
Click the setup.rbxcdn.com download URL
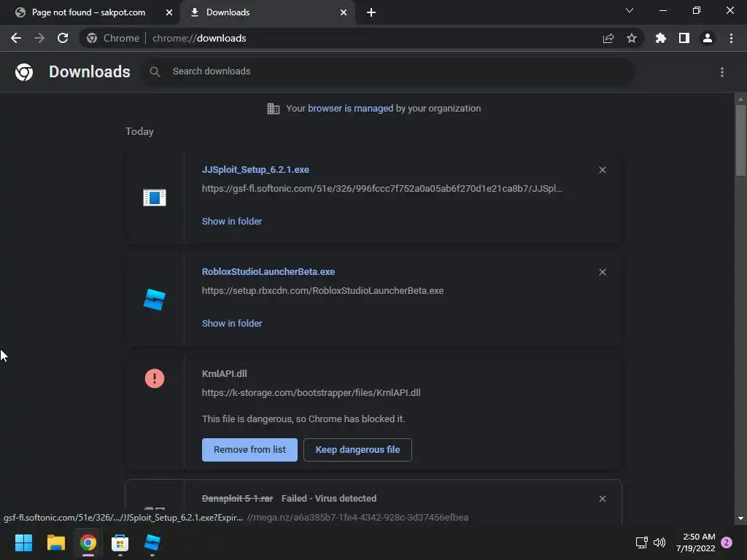pyautogui.click(x=322, y=290)
